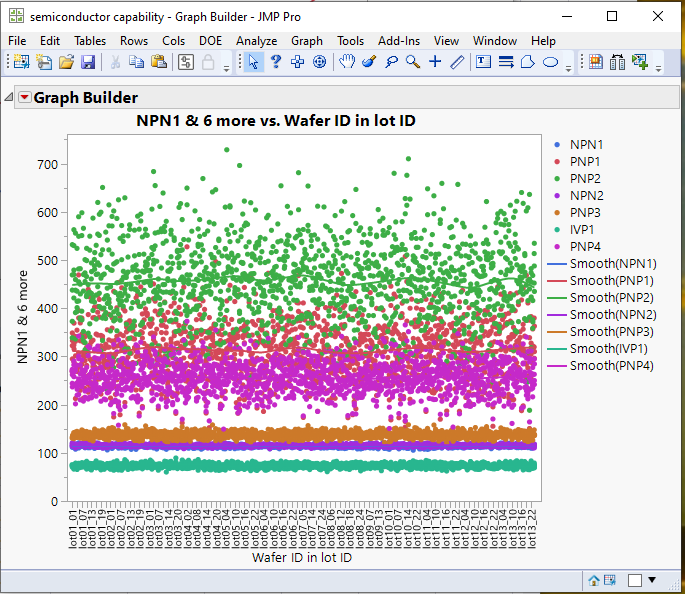685x594 pixels.
Task: Toggle the status bar checkbox
Action: [634, 580]
